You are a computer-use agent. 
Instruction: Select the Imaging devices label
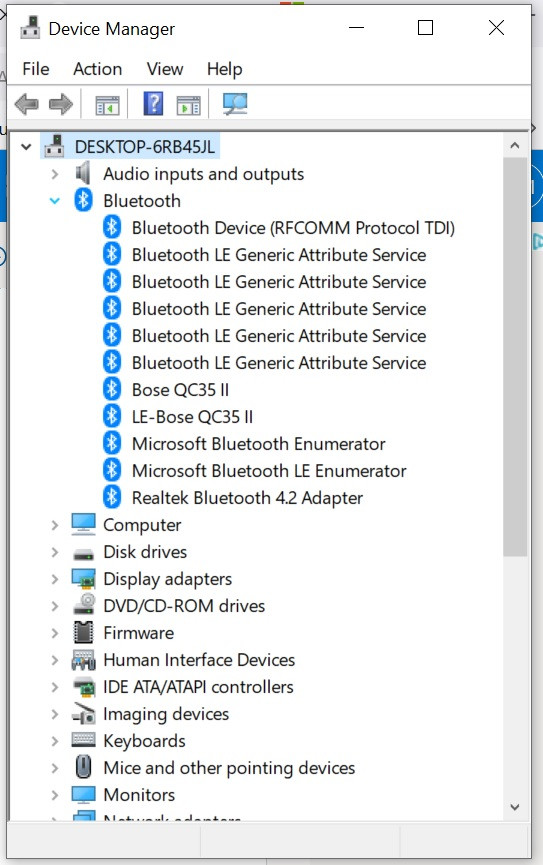click(x=166, y=714)
